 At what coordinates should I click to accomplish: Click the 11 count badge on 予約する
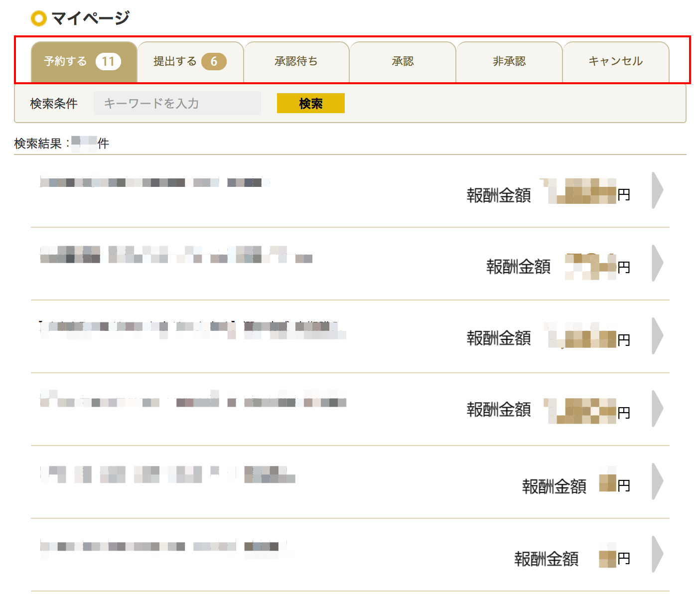coord(108,62)
